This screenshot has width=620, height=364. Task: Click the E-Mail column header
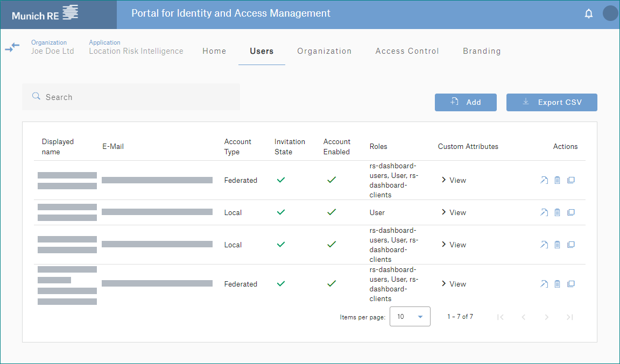click(113, 147)
